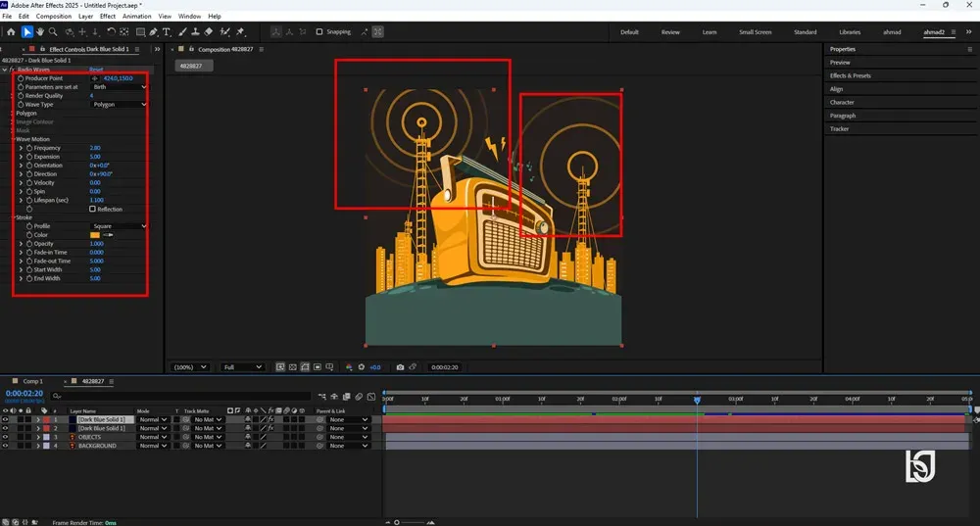Click the reset exposure icon
The image size is (980, 526).
362,367
